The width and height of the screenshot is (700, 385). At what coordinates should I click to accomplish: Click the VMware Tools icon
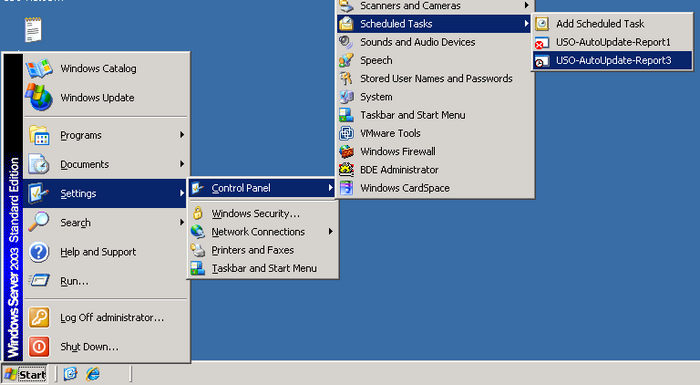coord(346,133)
